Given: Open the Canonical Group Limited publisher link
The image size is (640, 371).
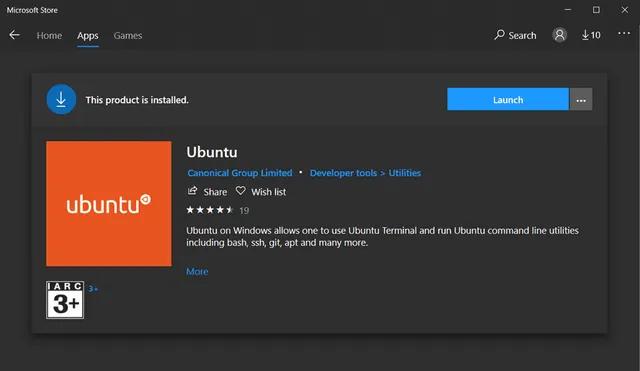Looking at the screenshot, I should tap(240, 173).
